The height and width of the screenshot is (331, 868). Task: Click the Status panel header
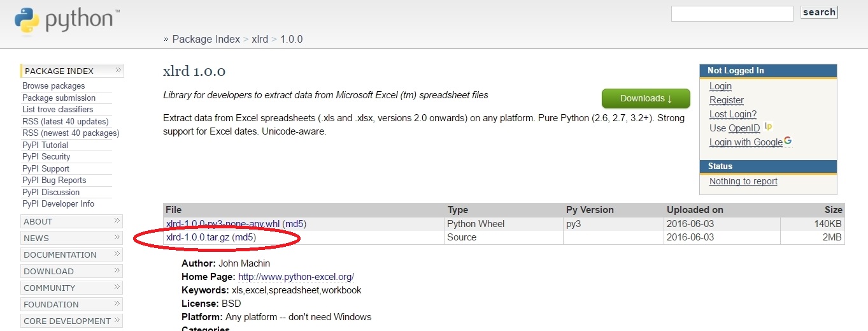tap(768, 166)
